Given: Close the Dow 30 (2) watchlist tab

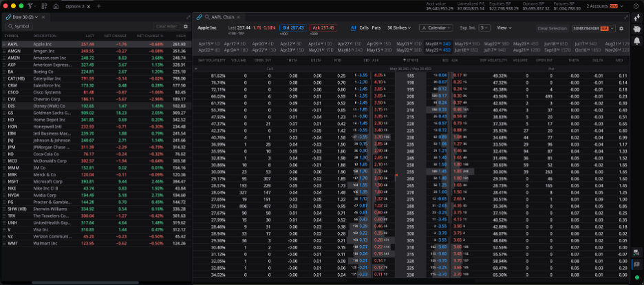Looking at the screenshot, I should [43, 17].
